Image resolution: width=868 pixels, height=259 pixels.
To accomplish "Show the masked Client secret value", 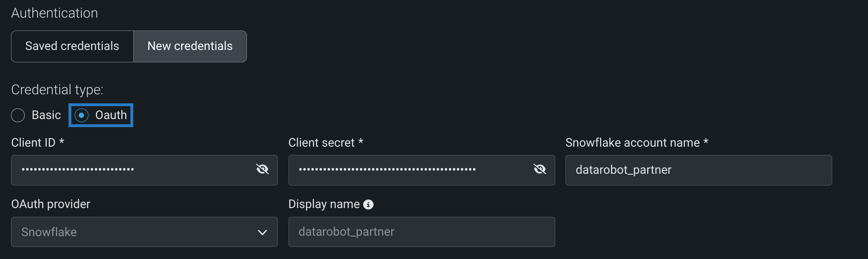I will [540, 169].
